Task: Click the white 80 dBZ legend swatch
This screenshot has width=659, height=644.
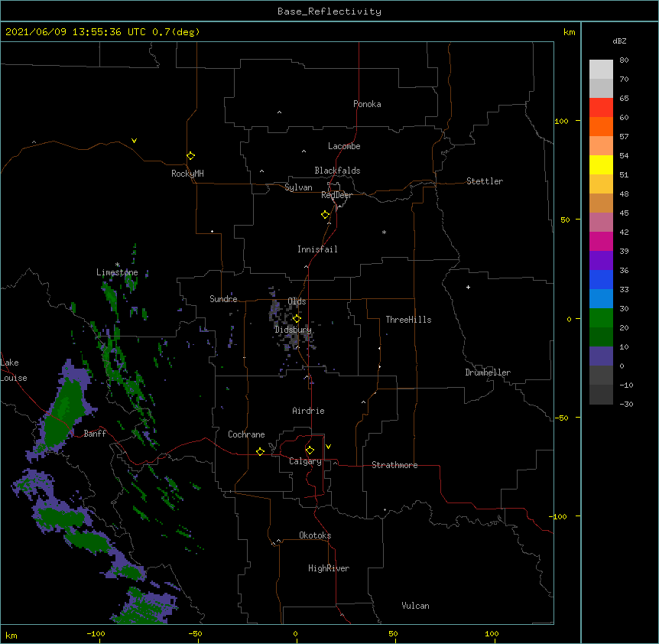Action: pos(601,69)
